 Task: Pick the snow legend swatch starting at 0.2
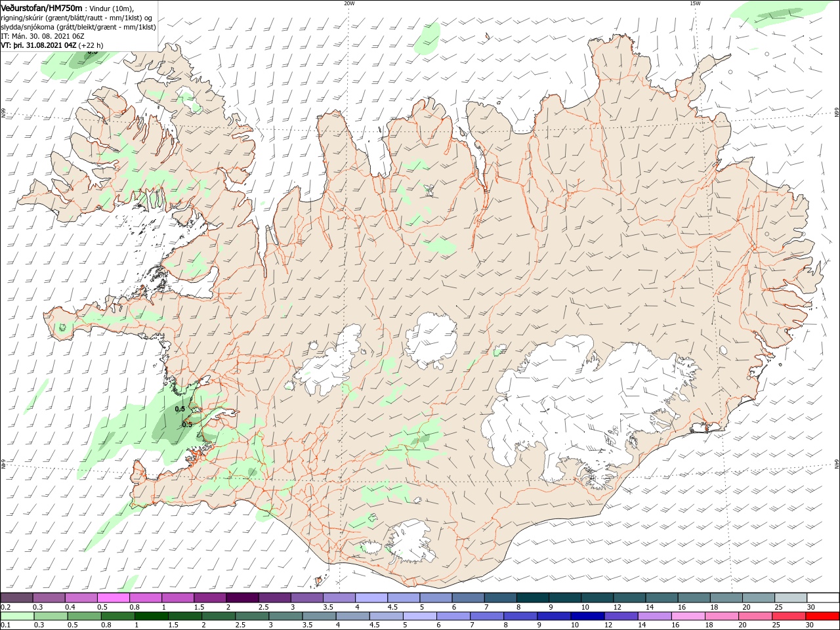point(16,597)
